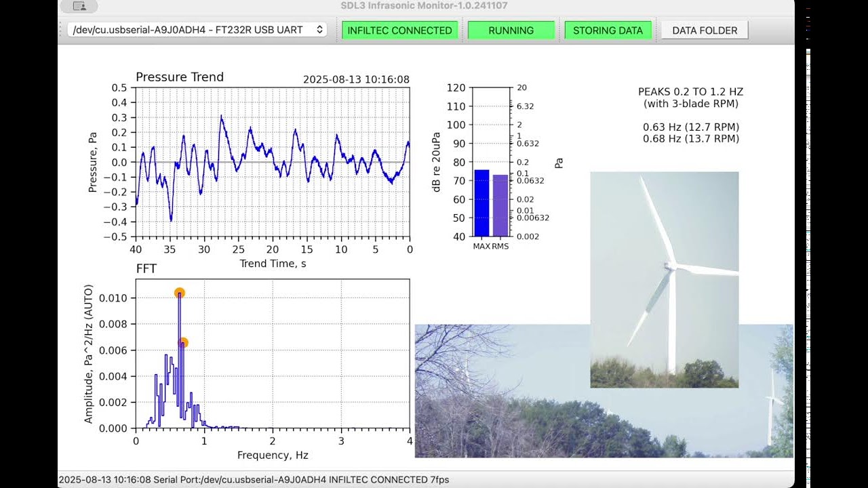
Task: Click the 'dB re 20uPa' axis label
Action: (x=437, y=162)
